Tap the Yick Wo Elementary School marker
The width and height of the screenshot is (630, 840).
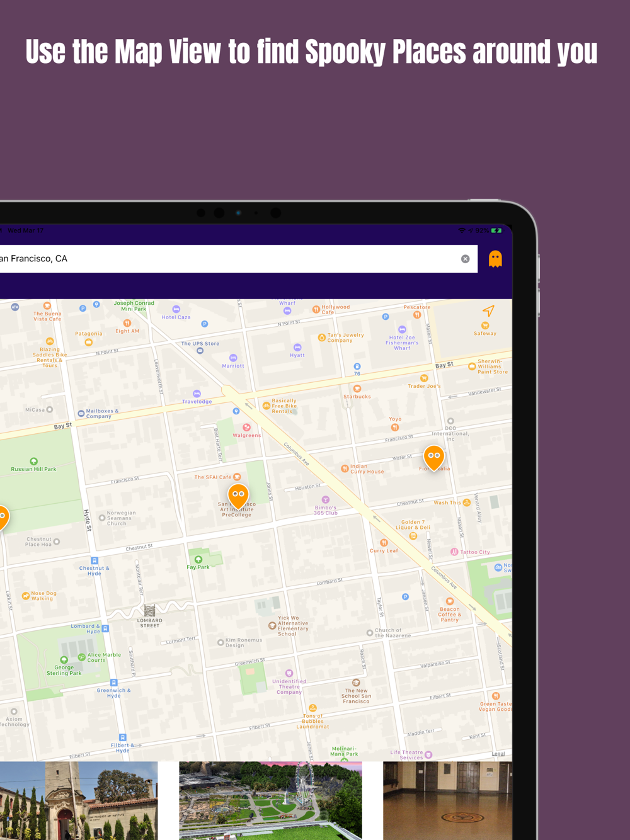pos(272,625)
